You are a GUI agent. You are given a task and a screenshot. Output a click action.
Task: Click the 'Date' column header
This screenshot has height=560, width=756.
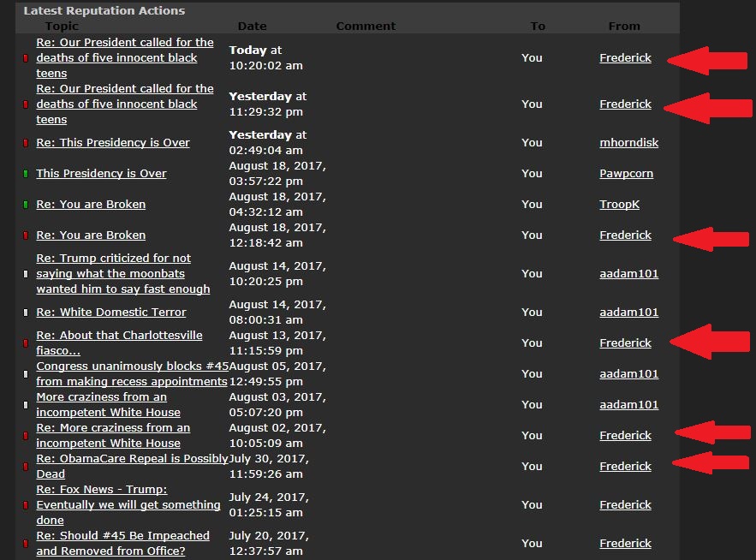pos(253,27)
